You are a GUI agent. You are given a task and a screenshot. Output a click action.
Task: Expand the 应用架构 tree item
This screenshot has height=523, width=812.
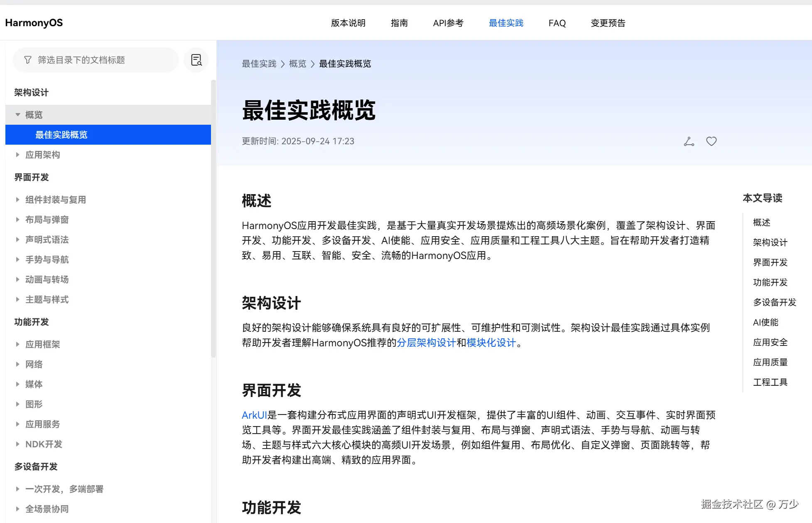point(18,155)
